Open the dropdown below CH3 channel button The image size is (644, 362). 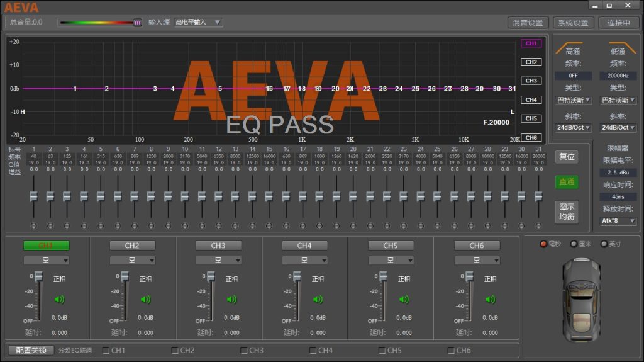pos(218,261)
